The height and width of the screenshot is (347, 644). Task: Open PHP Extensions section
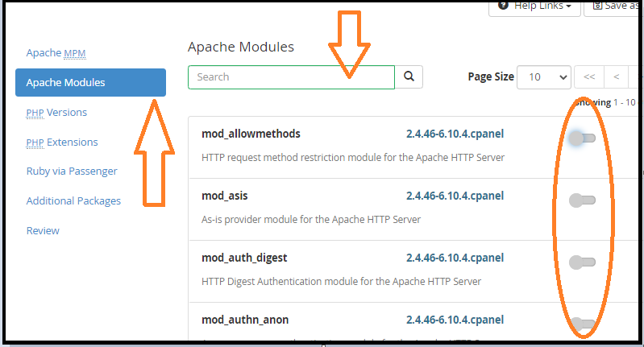(62, 142)
